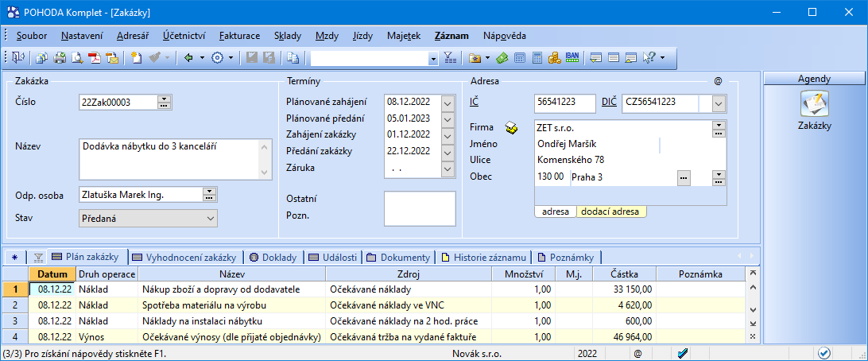This screenshot has height=361, width=868.
Task: Click the Název field scroll up arrow
Action: (x=266, y=147)
